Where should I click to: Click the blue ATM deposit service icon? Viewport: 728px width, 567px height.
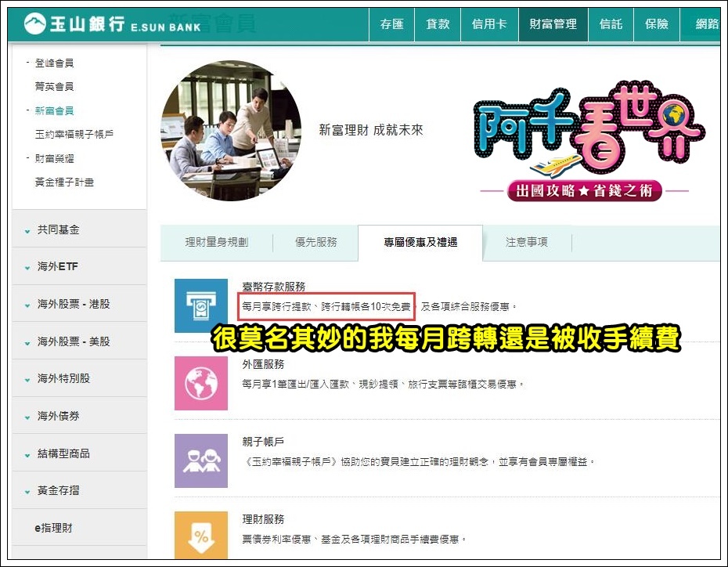(x=201, y=305)
